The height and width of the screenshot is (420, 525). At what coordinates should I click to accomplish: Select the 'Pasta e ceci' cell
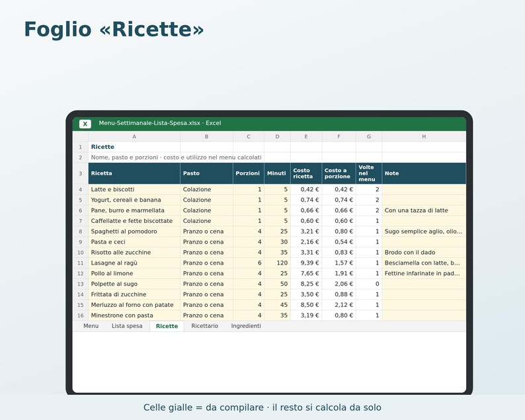pos(134,242)
